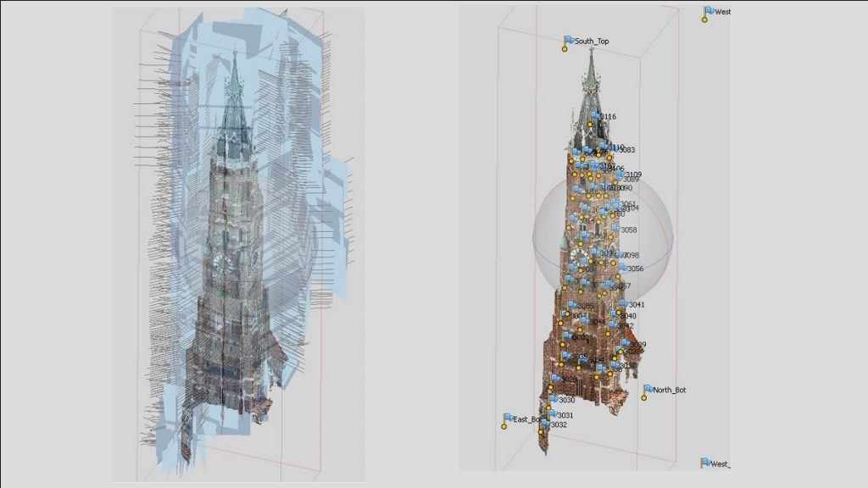Click the flag for marker 3109

621,175
